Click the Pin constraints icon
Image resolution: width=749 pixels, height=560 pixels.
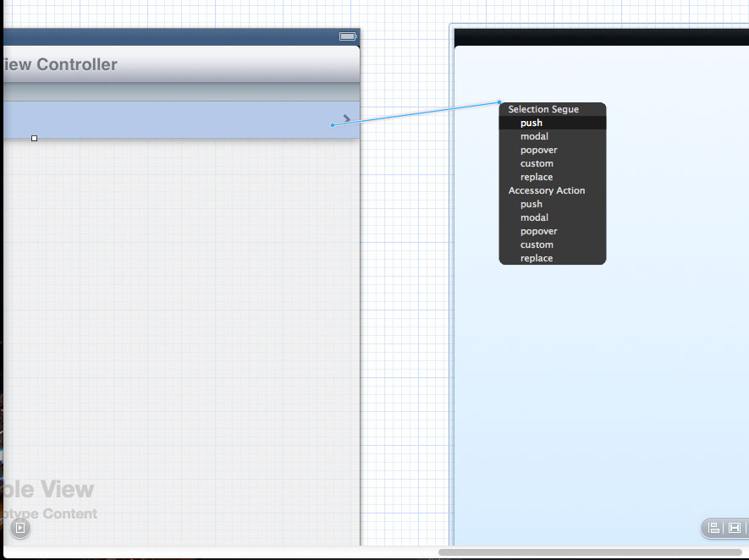[735, 528]
